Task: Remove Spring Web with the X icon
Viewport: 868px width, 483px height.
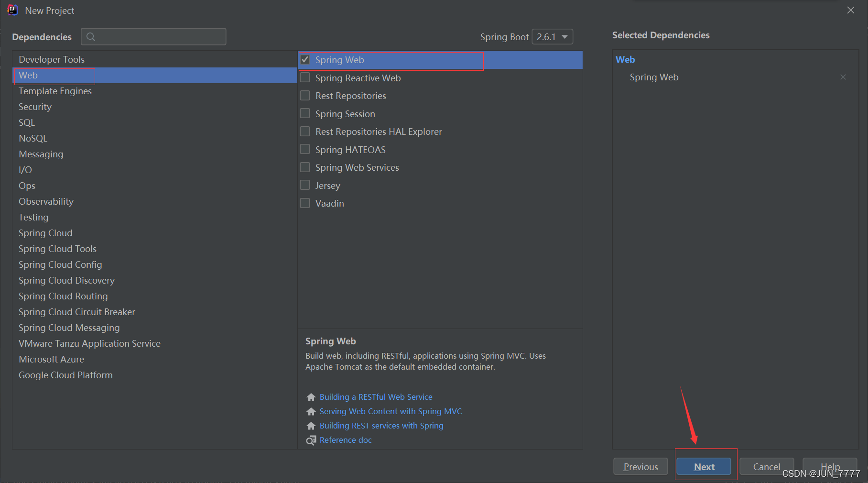Action: pos(843,77)
